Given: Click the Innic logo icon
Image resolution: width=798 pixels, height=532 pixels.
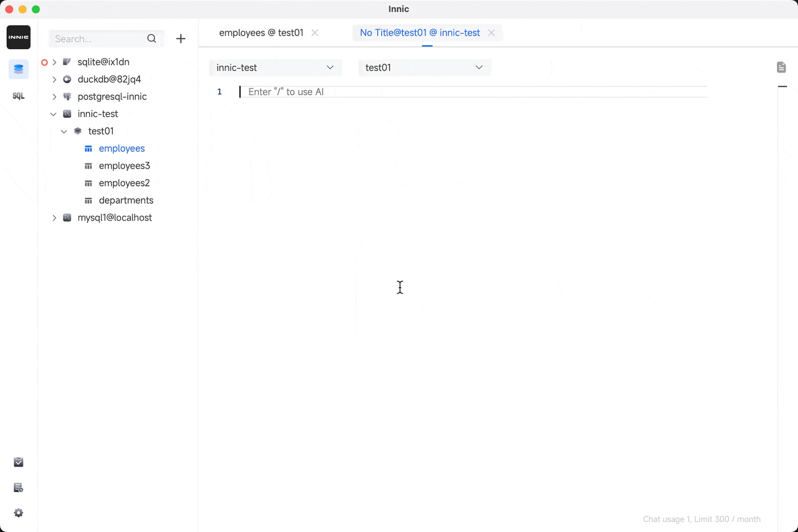Looking at the screenshot, I should [18, 37].
